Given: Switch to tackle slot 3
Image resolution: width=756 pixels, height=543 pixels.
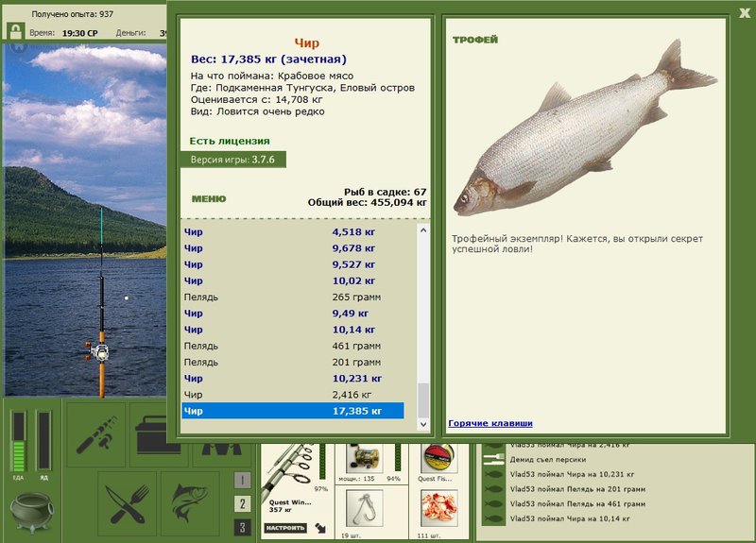Looking at the screenshot, I should pos(242,527).
